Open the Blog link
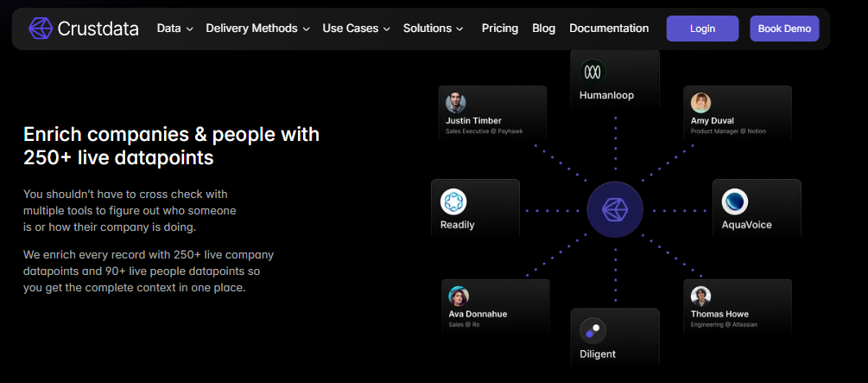 click(543, 29)
